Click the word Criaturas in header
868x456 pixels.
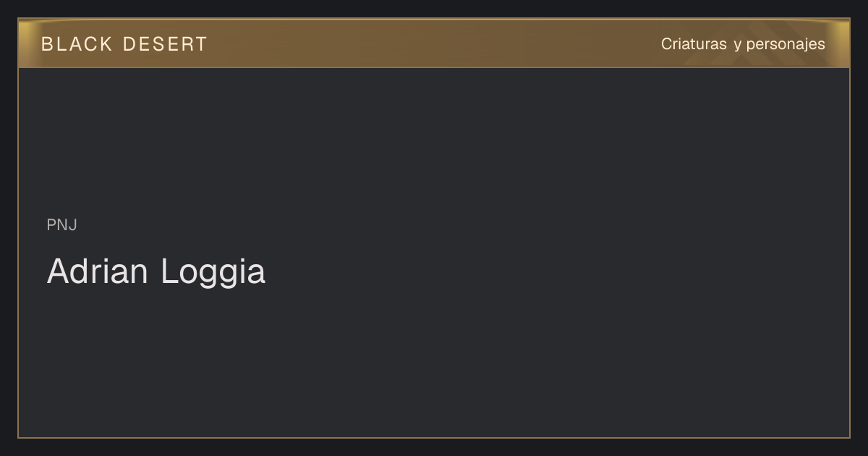pyautogui.click(x=694, y=44)
